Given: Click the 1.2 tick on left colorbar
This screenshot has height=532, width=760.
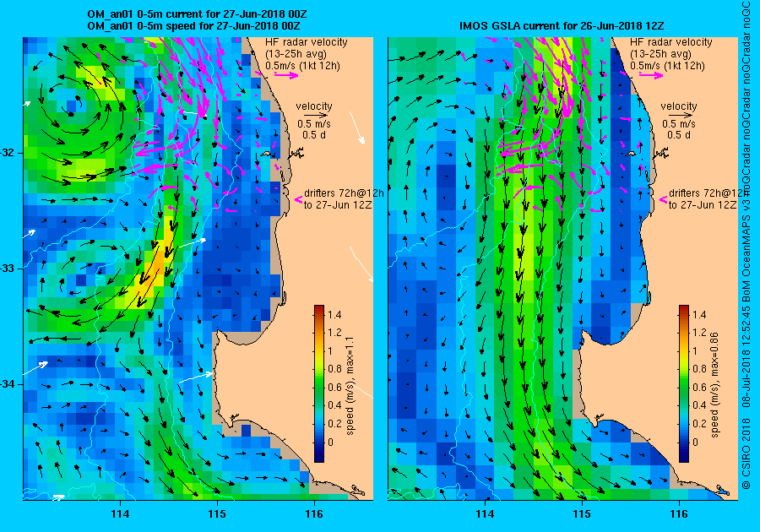Looking at the screenshot, I should coord(334,333).
